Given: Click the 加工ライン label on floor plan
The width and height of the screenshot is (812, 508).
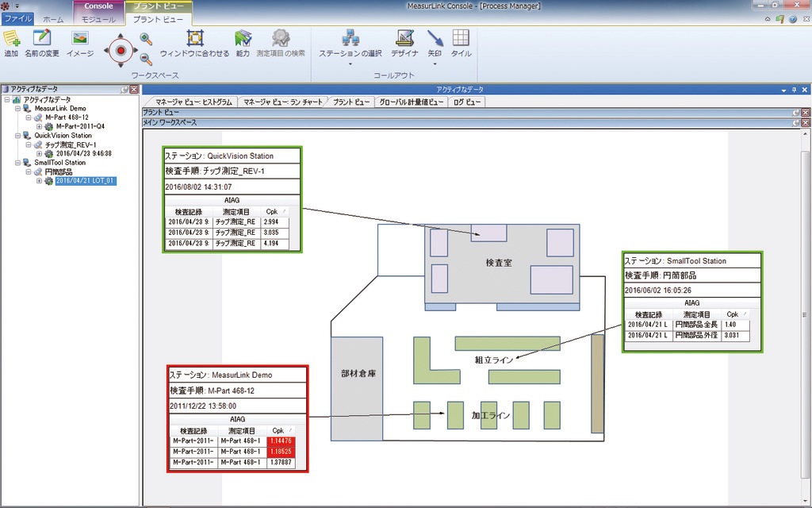Looking at the screenshot, I should click(491, 415).
